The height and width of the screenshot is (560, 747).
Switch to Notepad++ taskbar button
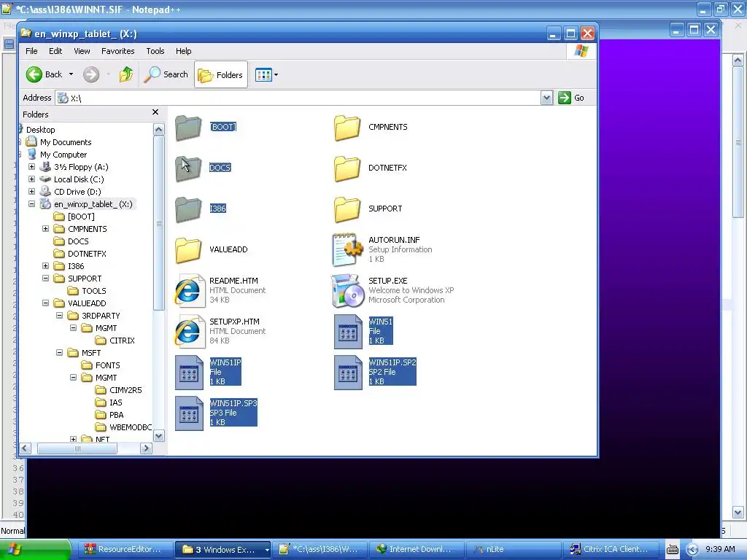point(320,550)
